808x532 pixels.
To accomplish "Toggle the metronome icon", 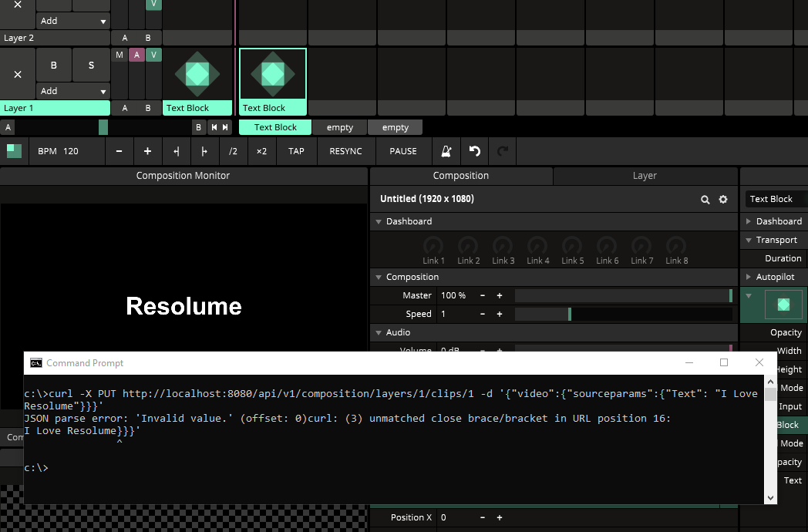I will point(446,151).
